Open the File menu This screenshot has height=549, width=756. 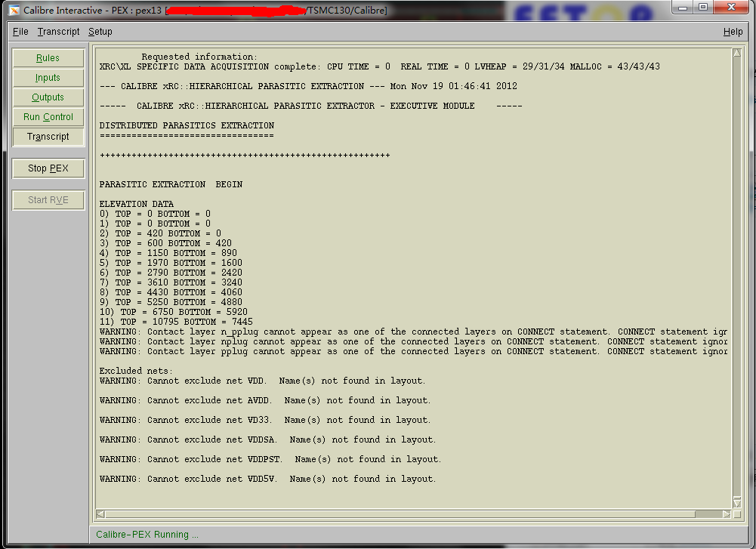pos(20,32)
